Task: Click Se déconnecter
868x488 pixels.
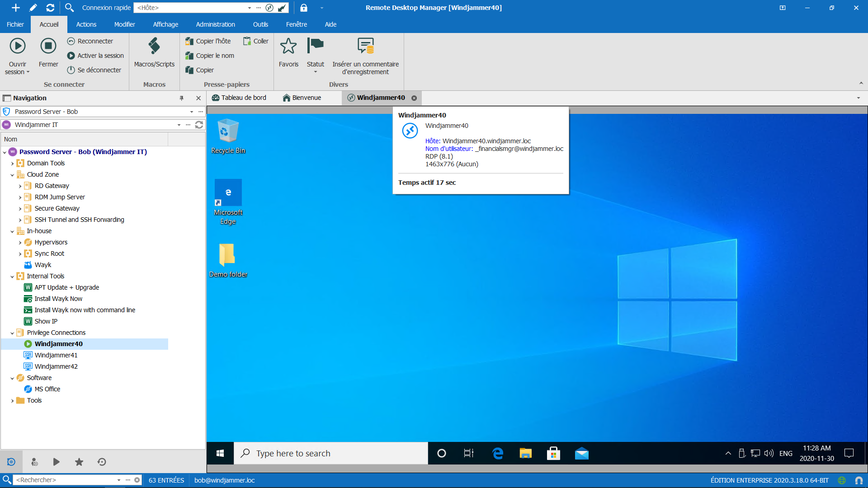Action: pos(94,70)
